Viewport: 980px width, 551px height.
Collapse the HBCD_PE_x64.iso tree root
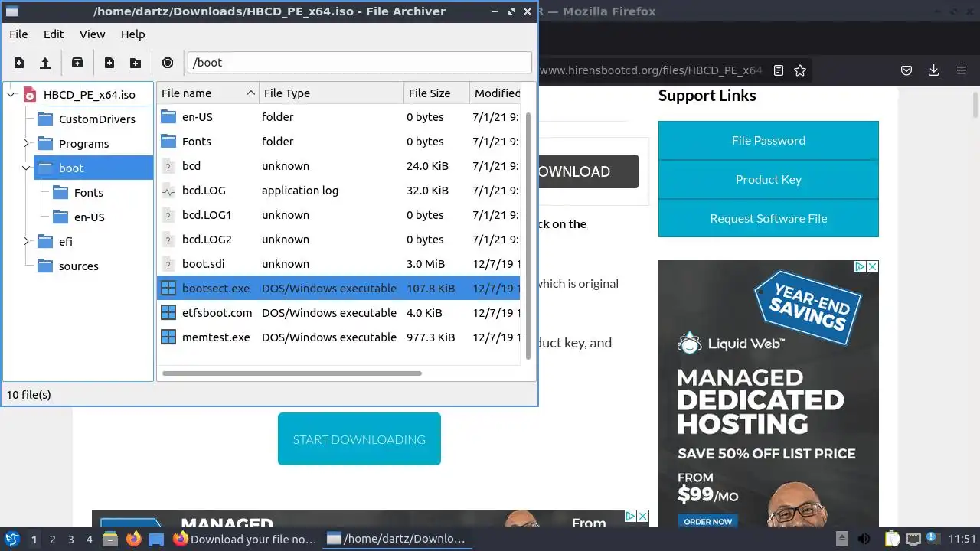coord(11,95)
